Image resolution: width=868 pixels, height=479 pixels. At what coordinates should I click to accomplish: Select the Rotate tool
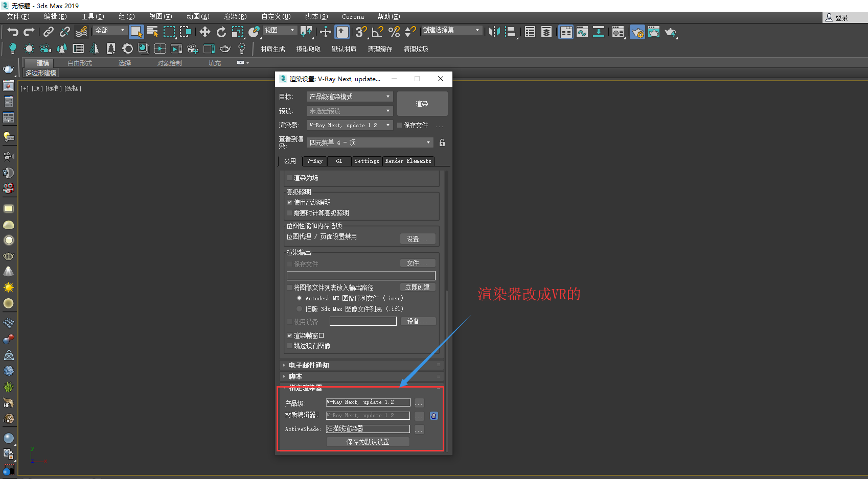pyautogui.click(x=221, y=32)
